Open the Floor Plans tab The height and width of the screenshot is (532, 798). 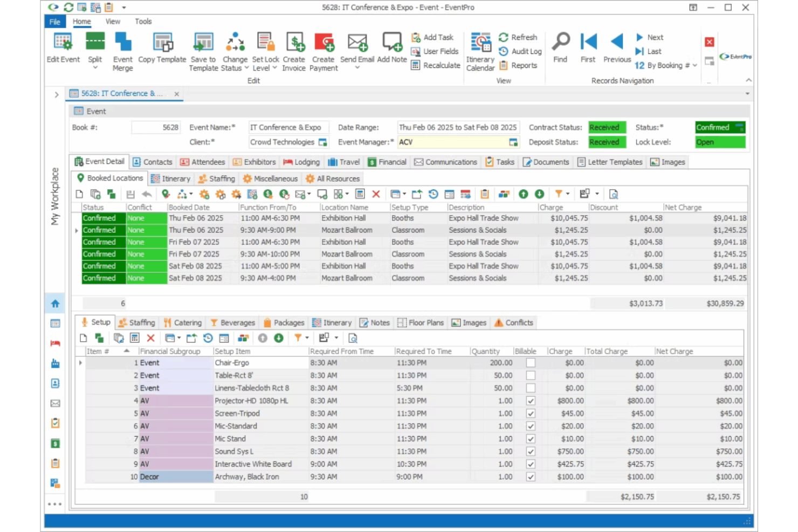tap(421, 322)
